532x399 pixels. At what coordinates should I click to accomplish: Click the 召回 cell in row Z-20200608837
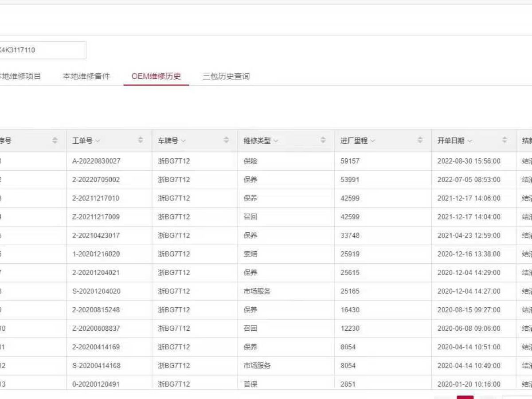pyautogui.click(x=250, y=329)
